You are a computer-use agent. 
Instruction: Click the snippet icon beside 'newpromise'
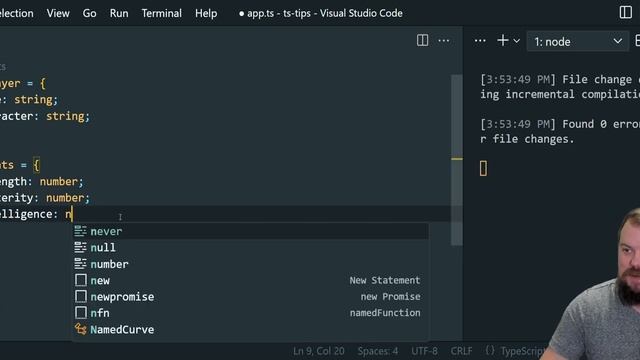(x=81, y=296)
